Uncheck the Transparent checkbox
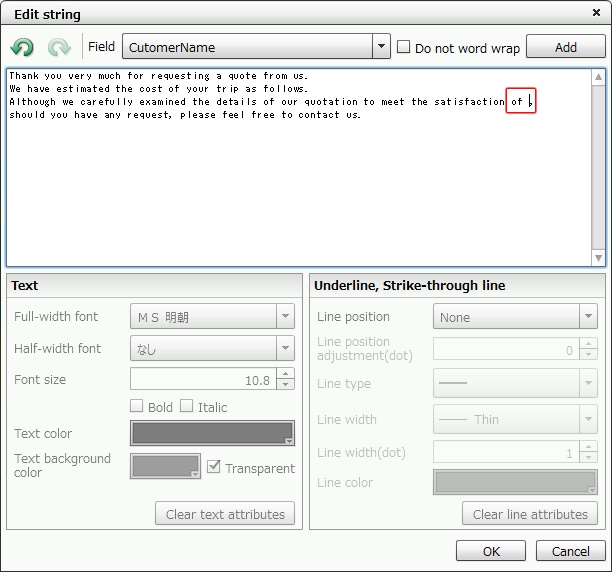The image size is (612, 572). 213,467
